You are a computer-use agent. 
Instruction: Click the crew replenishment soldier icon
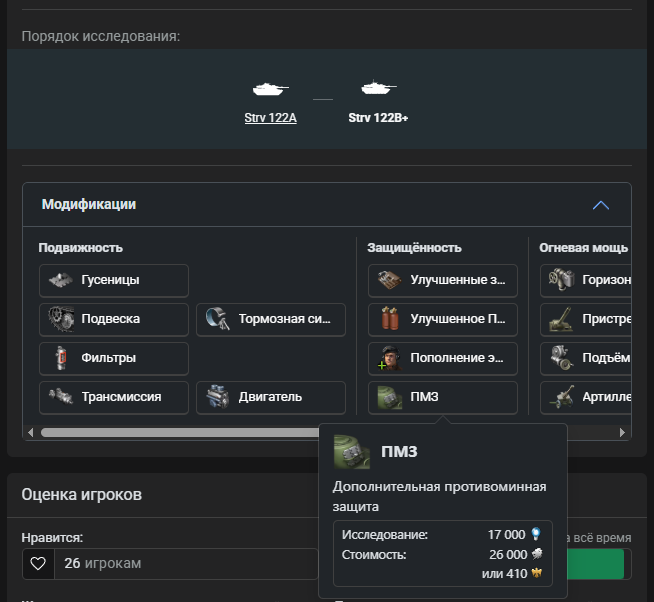(x=390, y=358)
